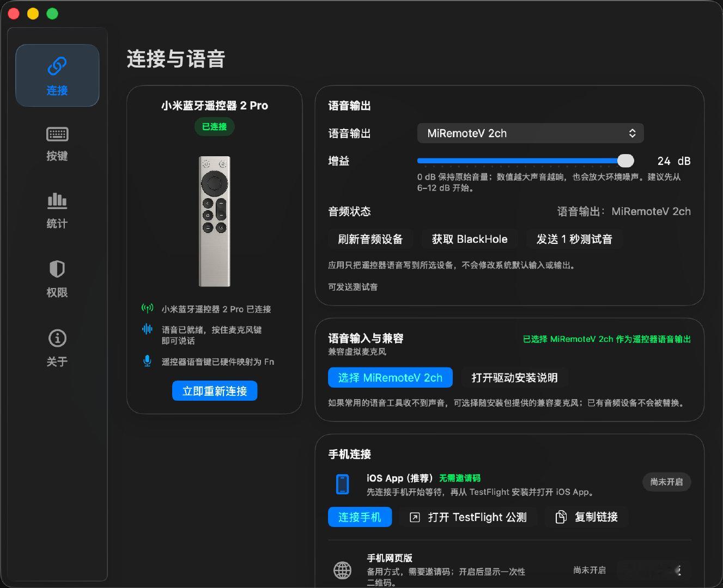Screen dimensions: 723x588
Task: Click the 手机连接 section heading
Action: click(x=350, y=454)
